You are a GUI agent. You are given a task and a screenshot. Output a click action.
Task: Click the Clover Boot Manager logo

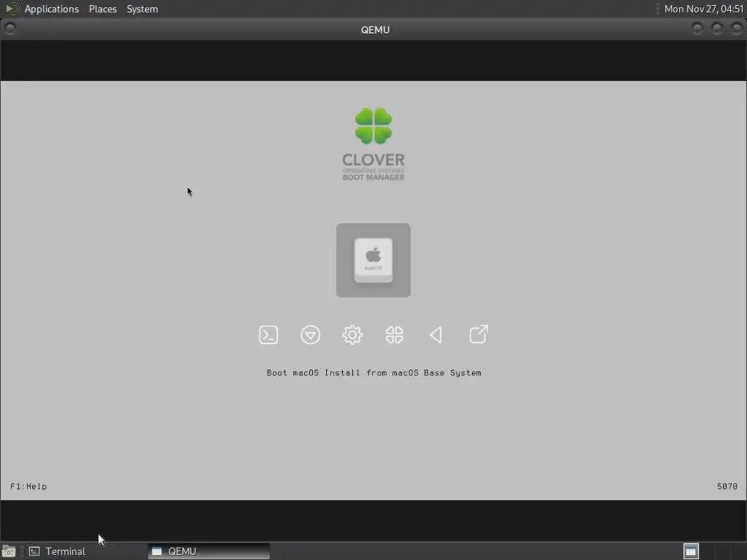pos(373,144)
